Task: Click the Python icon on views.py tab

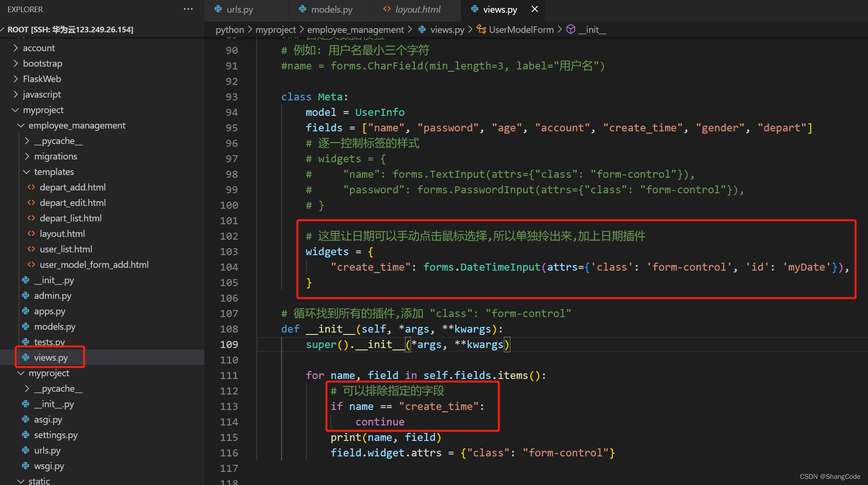Action: click(x=474, y=9)
